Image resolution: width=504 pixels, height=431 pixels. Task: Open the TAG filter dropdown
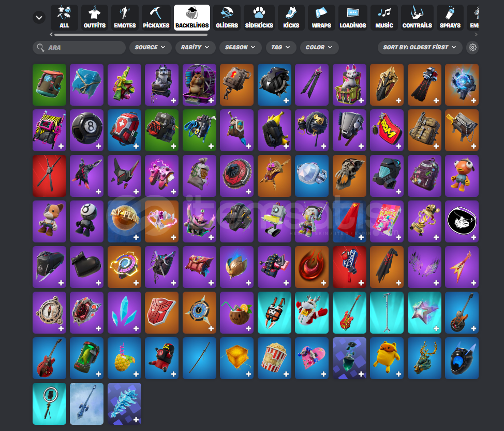tap(280, 47)
